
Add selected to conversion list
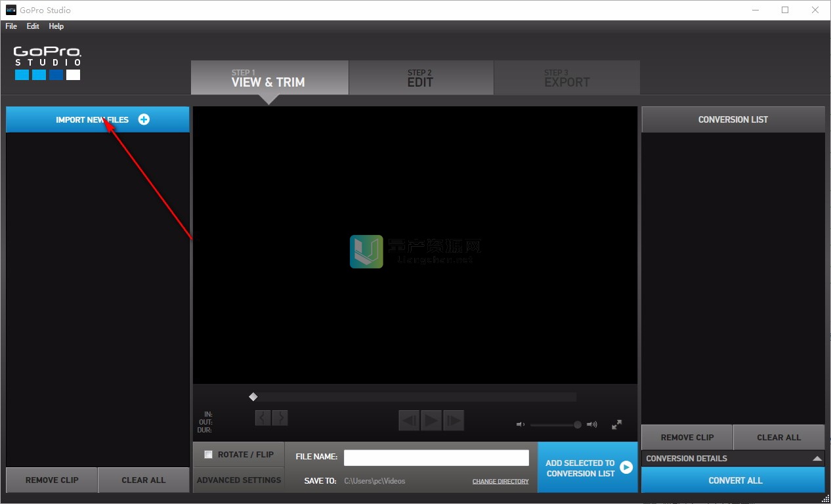(587, 467)
